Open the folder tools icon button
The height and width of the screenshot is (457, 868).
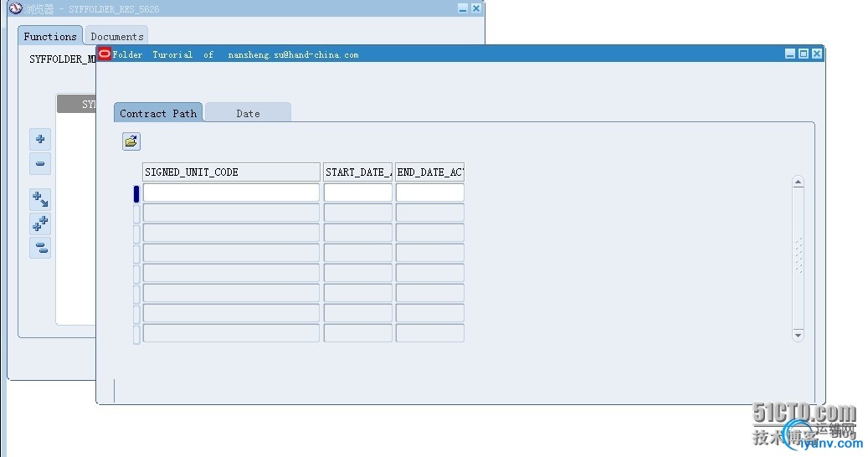(131, 141)
